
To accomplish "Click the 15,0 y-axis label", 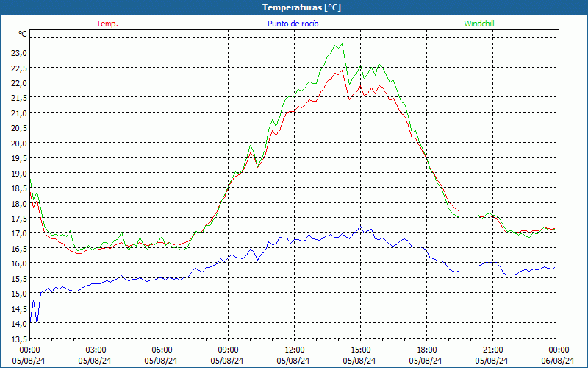I will [x=19, y=293].
